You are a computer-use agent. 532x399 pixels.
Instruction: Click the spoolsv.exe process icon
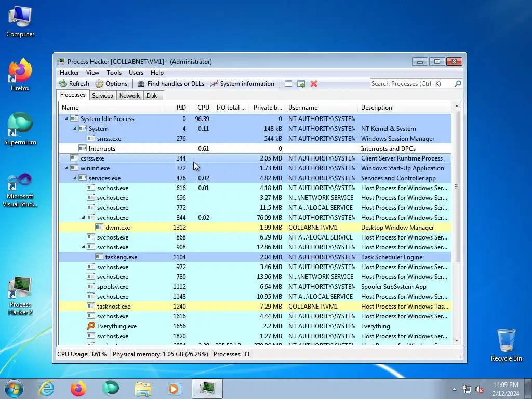pos(90,286)
